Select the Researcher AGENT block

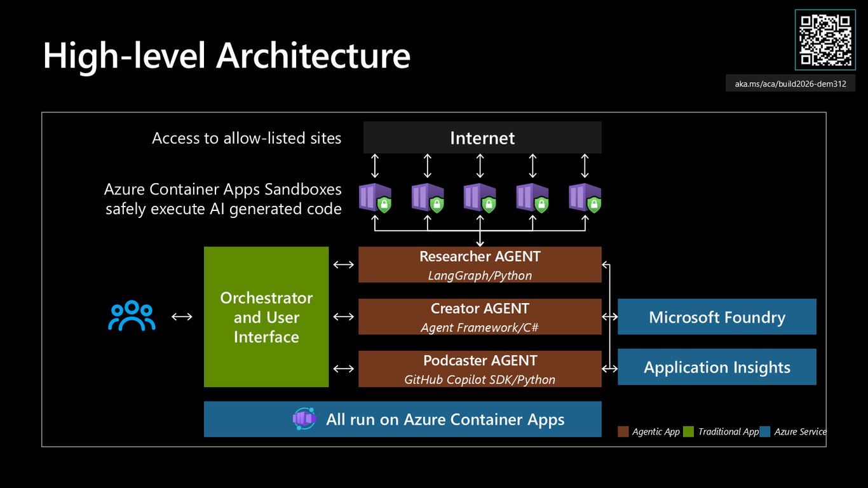[x=480, y=265]
